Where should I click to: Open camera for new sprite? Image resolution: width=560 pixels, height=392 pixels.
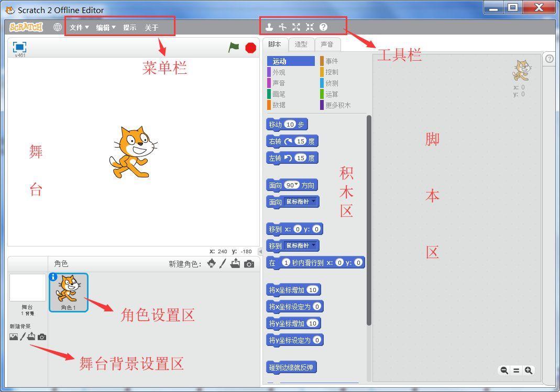(249, 264)
